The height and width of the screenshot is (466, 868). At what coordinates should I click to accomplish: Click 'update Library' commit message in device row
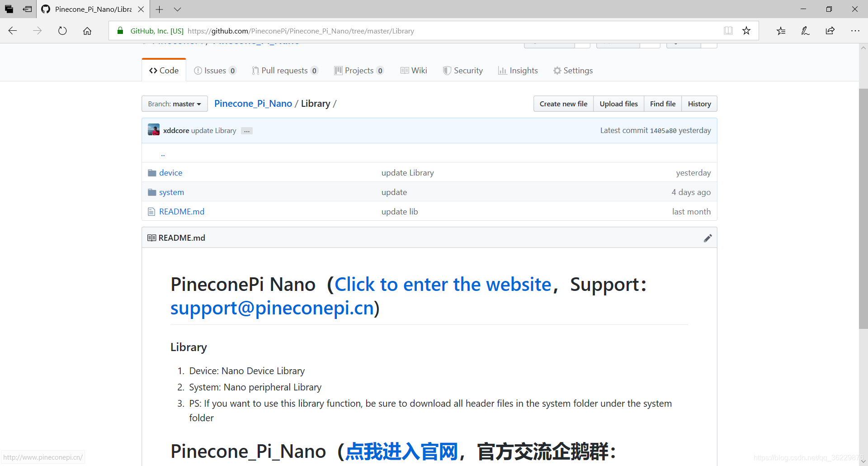coord(408,173)
